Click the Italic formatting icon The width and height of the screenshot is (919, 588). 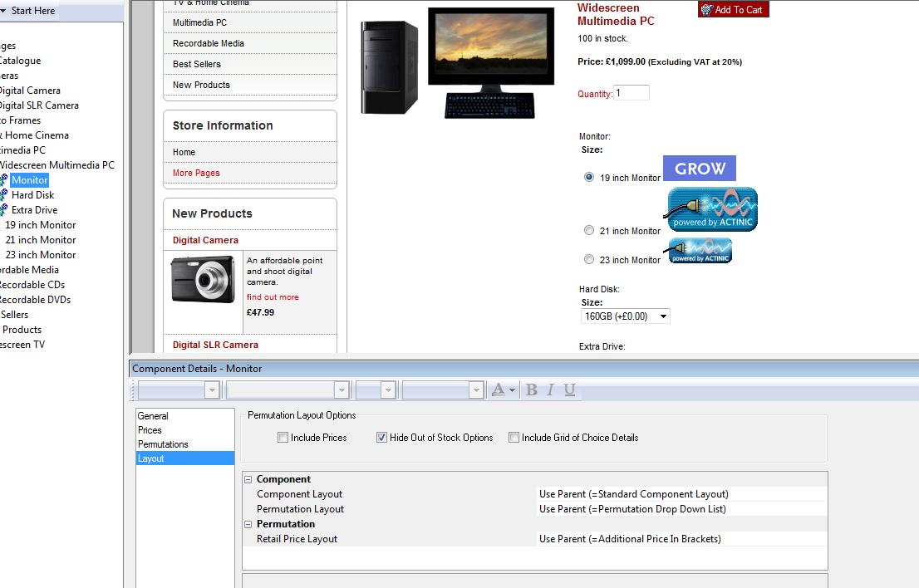pos(550,390)
